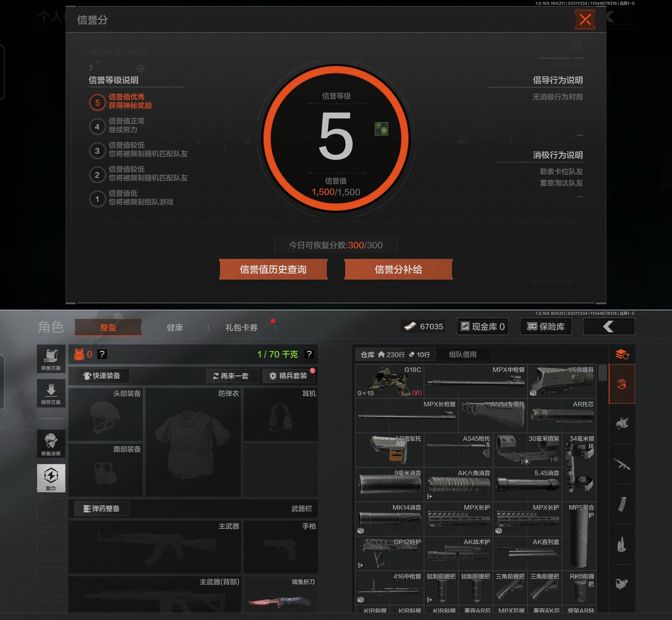This screenshot has height=620, width=672.
Task: Click 信誉值历史查询 history button
Action: tap(273, 269)
